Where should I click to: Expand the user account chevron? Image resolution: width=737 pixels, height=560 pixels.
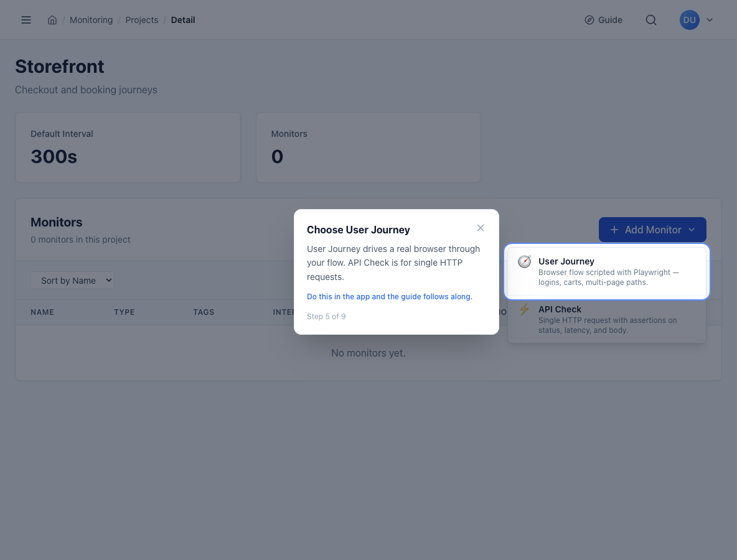[x=710, y=20]
